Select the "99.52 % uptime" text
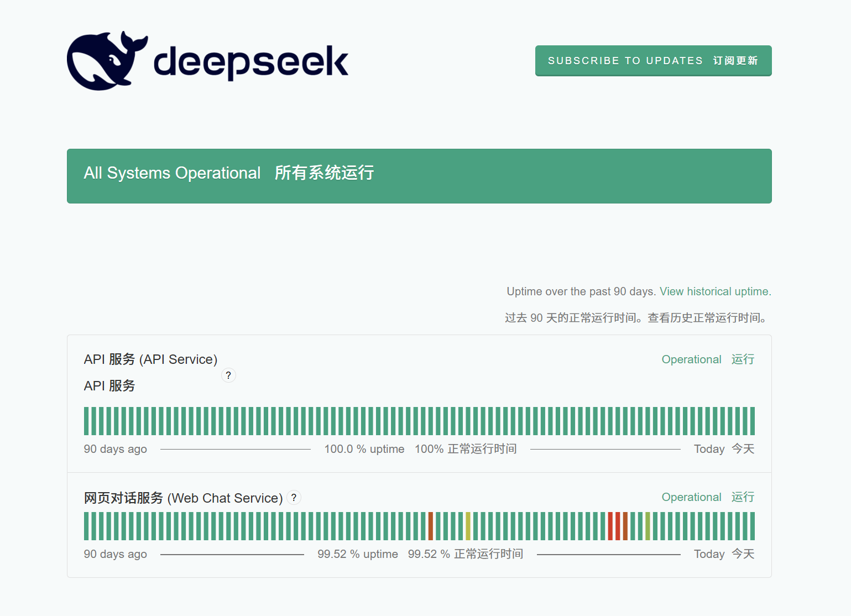 (358, 554)
